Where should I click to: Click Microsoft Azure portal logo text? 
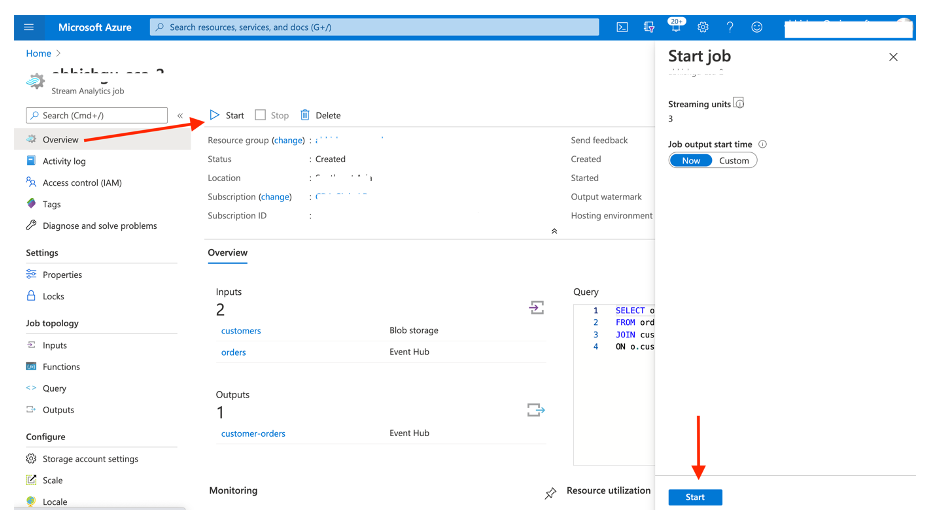click(95, 27)
